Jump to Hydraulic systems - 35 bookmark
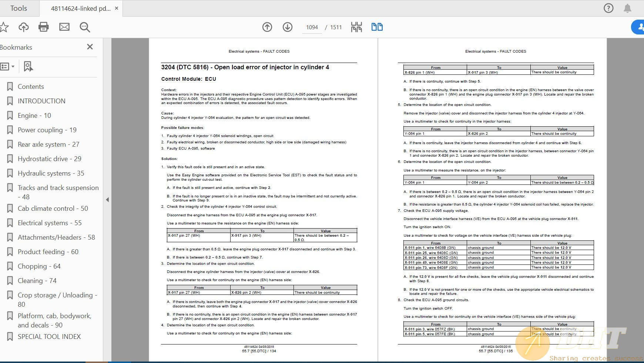Screen dimensions: 644x363 [51, 173]
